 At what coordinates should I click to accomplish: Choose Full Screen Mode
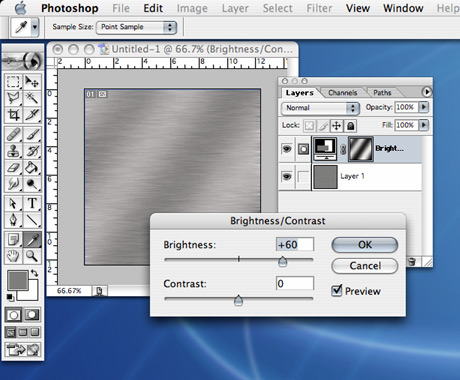click(35, 332)
